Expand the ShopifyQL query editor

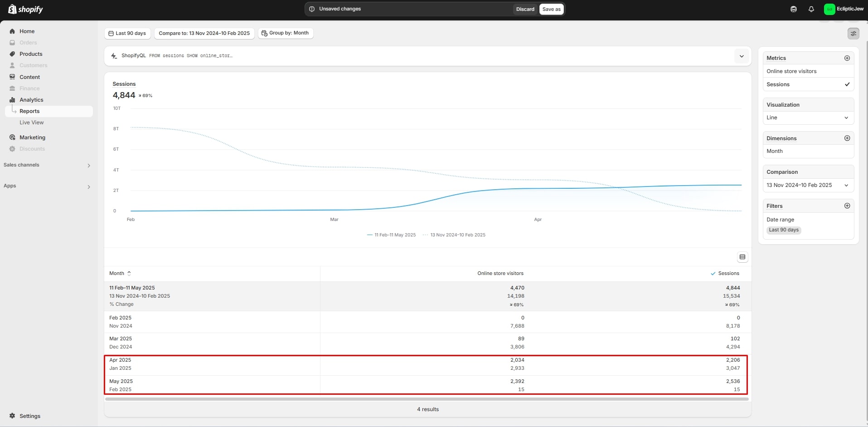tap(742, 56)
